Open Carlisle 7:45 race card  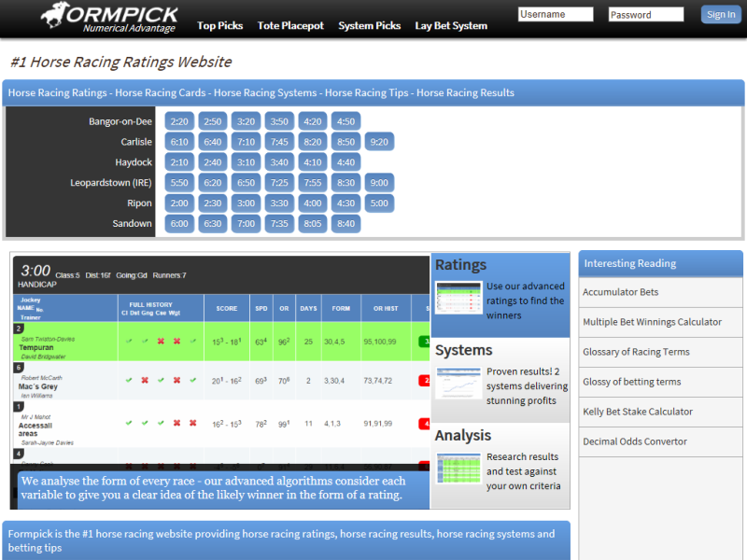[x=279, y=142]
